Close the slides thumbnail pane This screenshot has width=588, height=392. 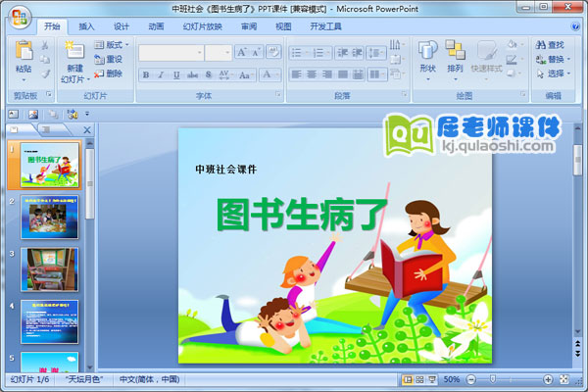point(87,130)
